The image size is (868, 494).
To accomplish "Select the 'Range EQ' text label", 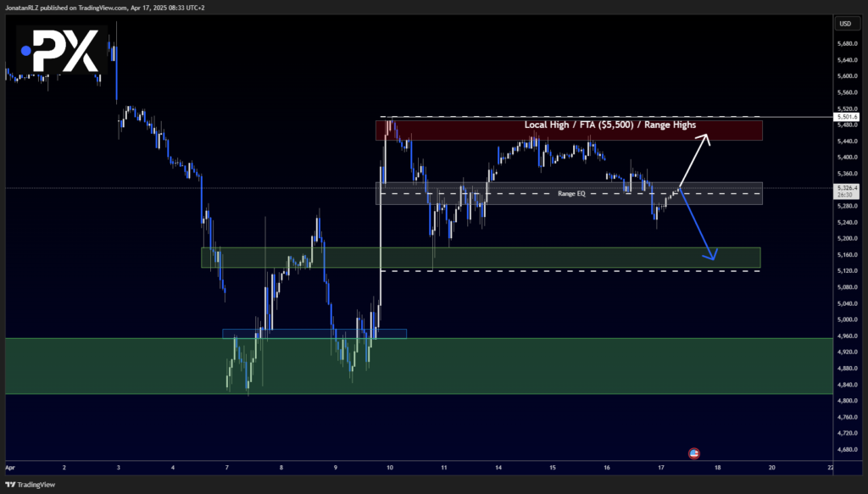I will coord(571,193).
